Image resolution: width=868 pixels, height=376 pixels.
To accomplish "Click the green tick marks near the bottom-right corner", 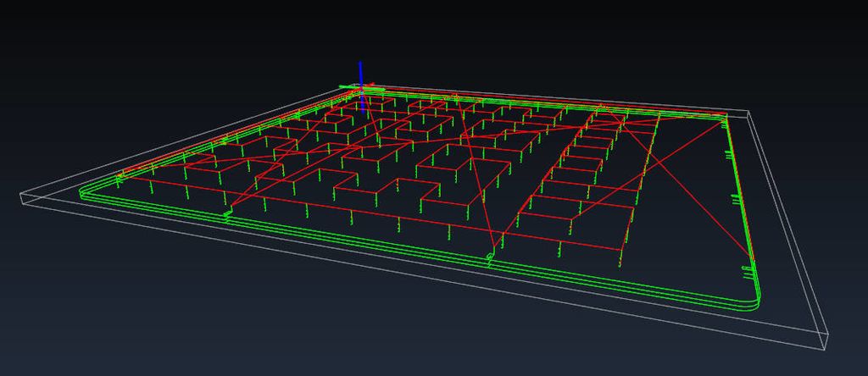I will pyautogui.click(x=746, y=269).
